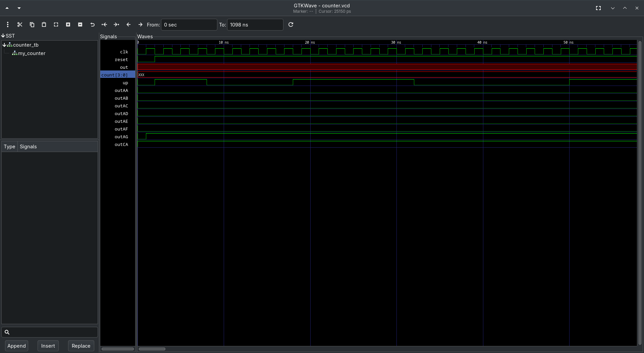Select the outAG signal name
This screenshot has height=353, width=644.
[x=121, y=137]
